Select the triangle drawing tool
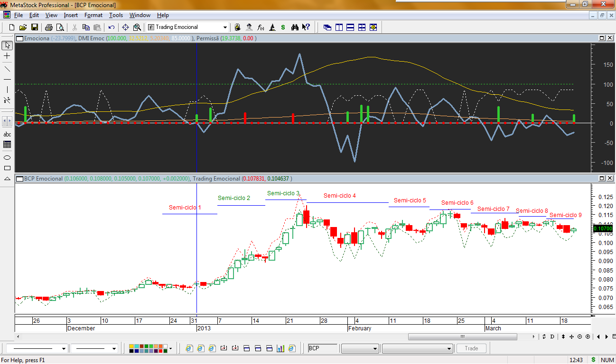 (x=7, y=179)
